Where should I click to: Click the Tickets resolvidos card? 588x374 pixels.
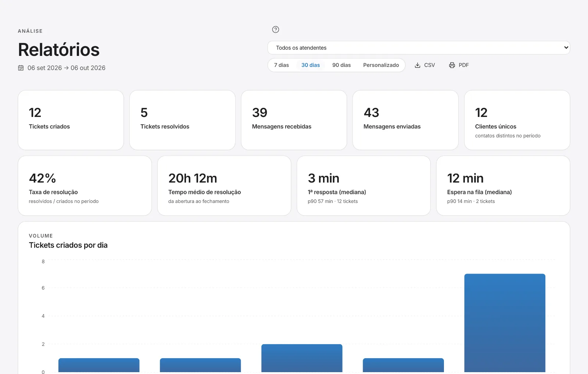182,120
